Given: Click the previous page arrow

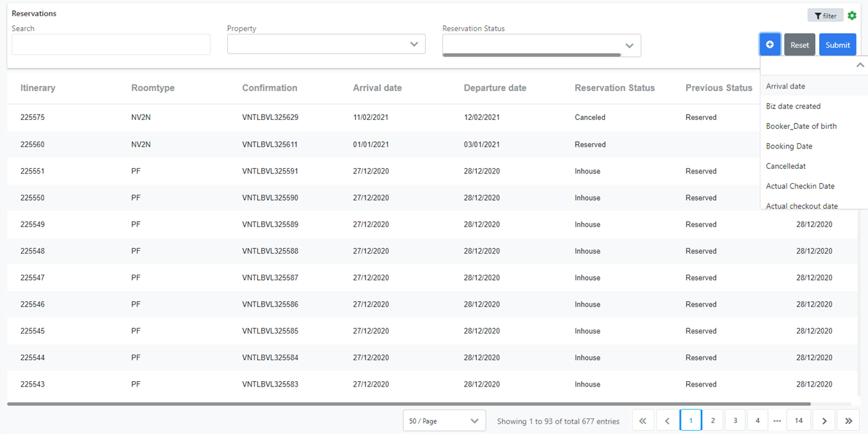Looking at the screenshot, I should click(667, 420).
